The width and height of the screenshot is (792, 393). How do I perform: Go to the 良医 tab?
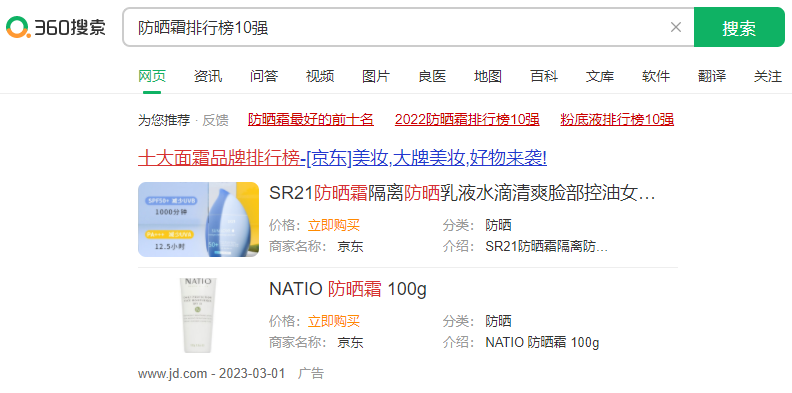pos(432,76)
